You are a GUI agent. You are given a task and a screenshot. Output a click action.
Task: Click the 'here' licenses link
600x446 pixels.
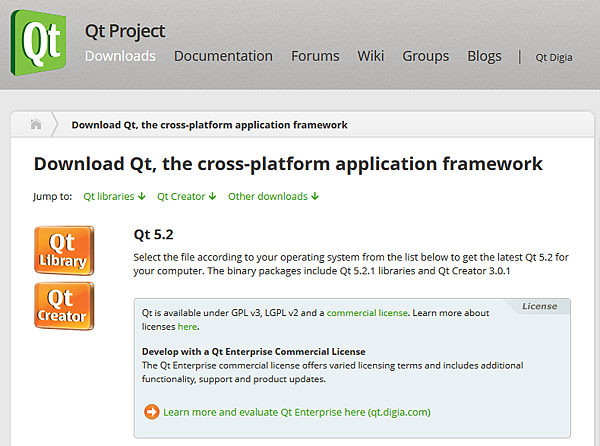tap(188, 327)
